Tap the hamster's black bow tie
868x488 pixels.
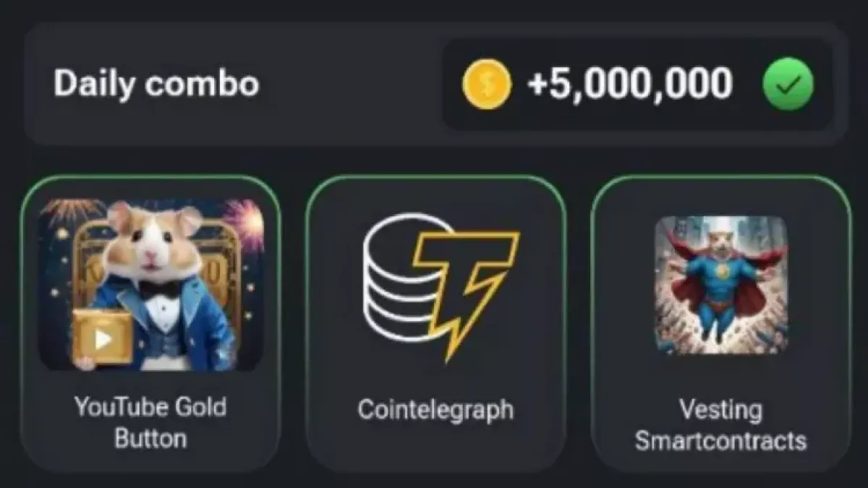click(x=158, y=290)
